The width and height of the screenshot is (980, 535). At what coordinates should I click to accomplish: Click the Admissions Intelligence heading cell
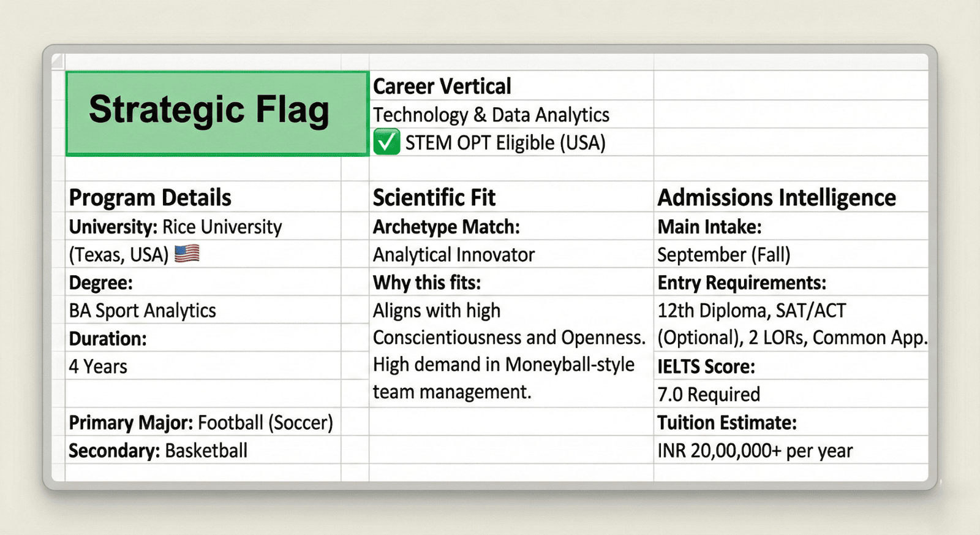(777, 197)
